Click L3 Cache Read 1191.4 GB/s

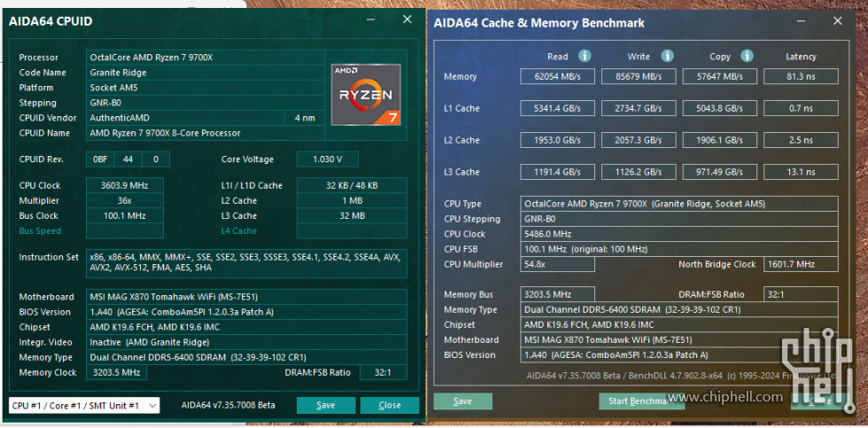(x=557, y=172)
